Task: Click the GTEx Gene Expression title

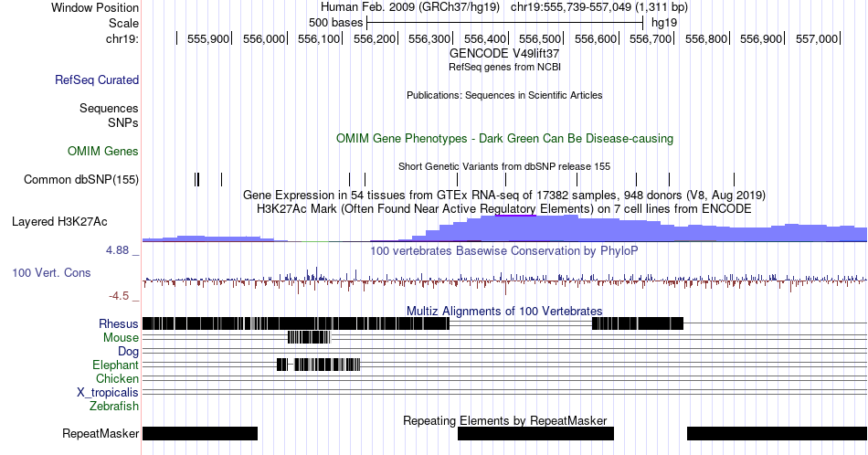Action: 504,196
